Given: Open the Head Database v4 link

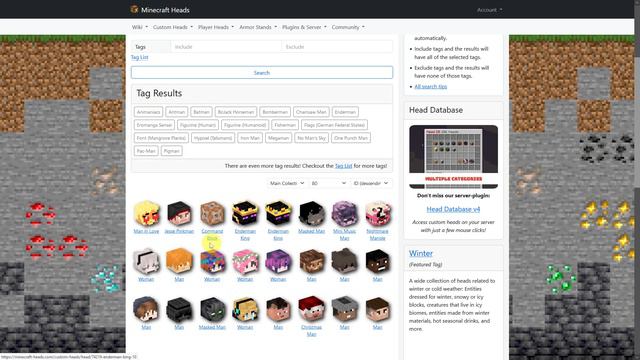Looking at the screenshot, I should pos(453,209).
